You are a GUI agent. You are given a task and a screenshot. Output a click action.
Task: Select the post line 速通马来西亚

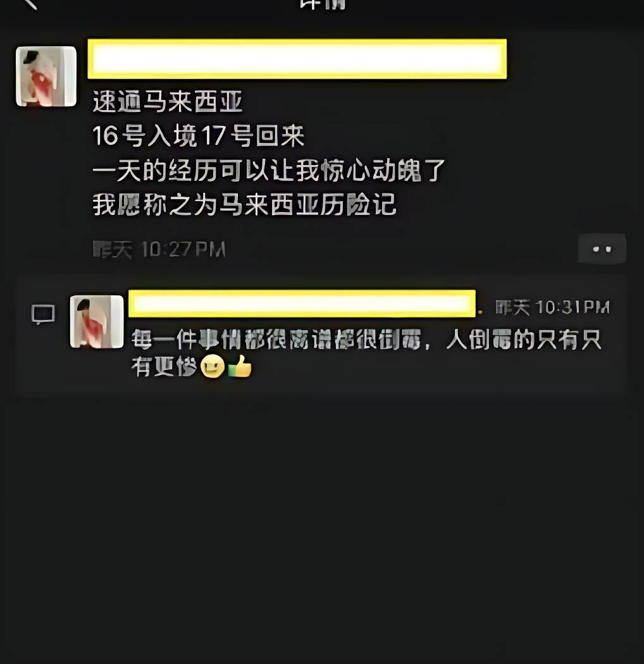168,102
